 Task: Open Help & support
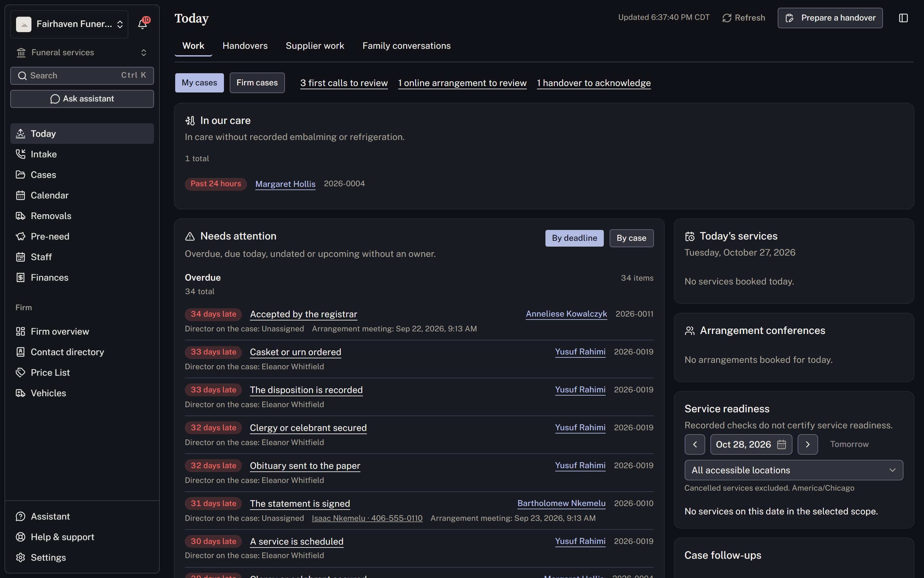pos(82,537)
